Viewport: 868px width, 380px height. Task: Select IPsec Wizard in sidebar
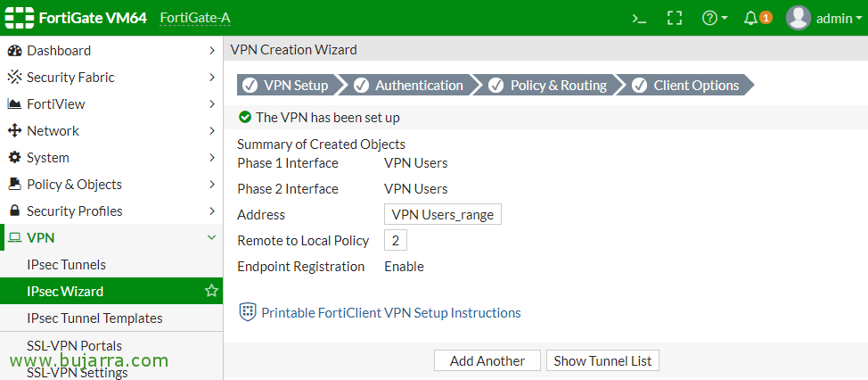pyautogui.click(x=111, y=291)
